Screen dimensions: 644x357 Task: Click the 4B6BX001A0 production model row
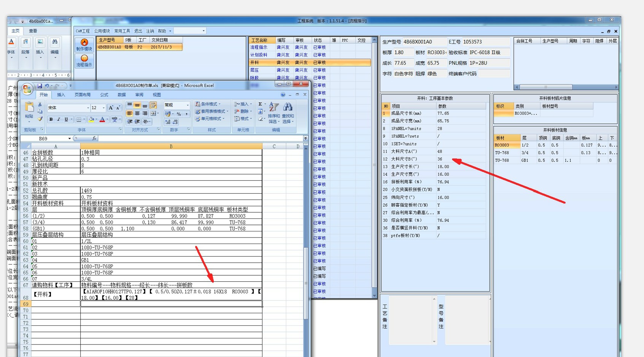139,47
